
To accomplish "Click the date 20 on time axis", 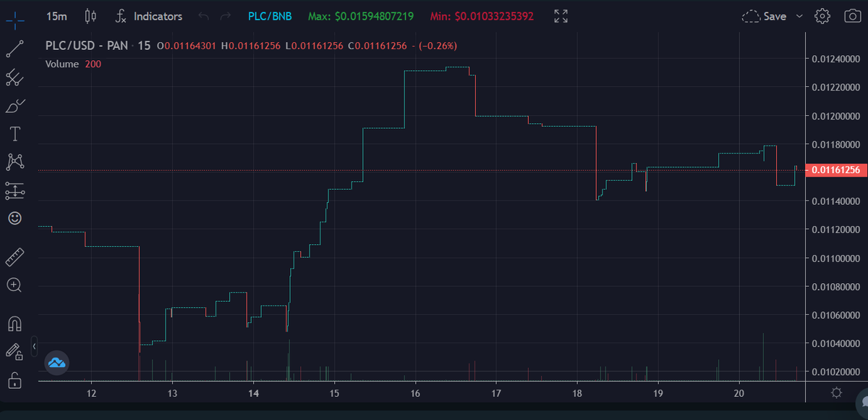I will click(739, 393).
